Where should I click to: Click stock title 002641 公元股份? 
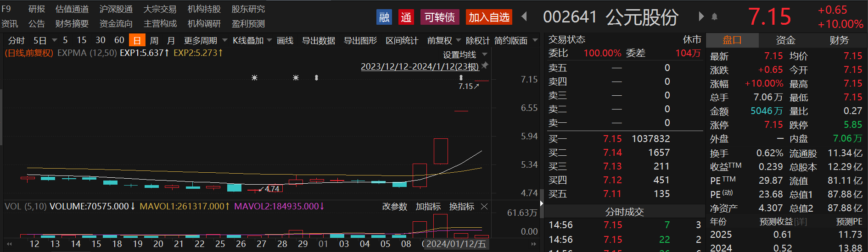tap(610, 17)
